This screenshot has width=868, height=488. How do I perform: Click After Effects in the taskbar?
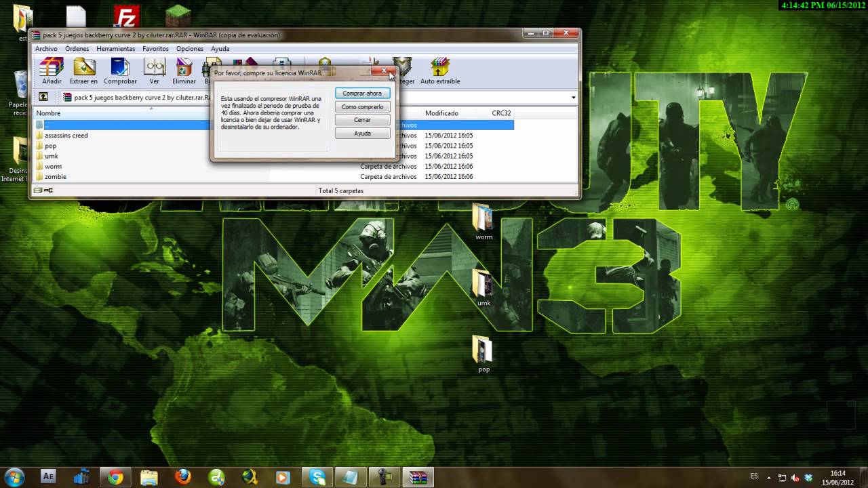click(x=48, y=476)
